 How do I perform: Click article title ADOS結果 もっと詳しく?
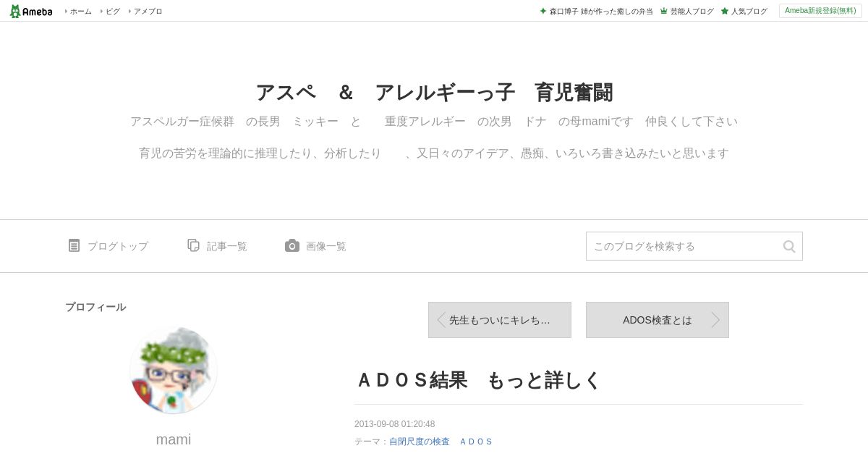point(479,380)
